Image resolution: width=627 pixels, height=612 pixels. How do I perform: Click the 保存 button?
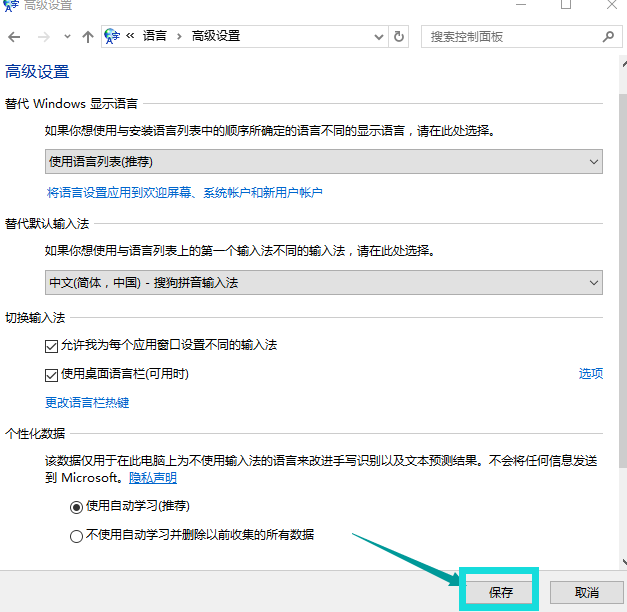(x=500, y=592)
